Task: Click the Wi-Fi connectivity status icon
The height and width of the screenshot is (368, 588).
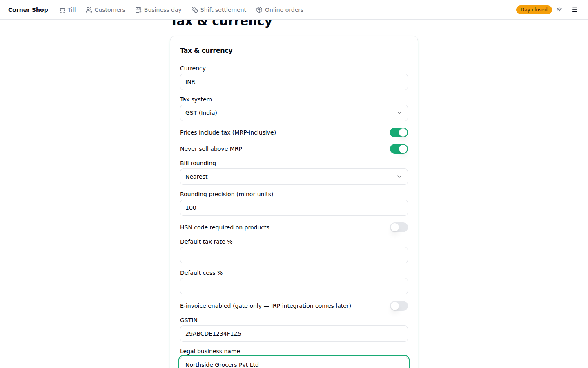Action: coord(559,10)
